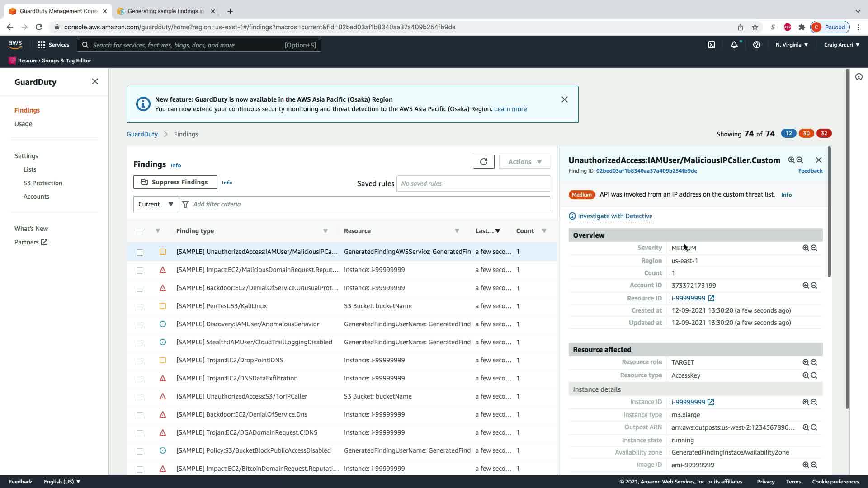
Task: Tick the Trojan:EC2/DropPoint!DNS row checkbox
Action: pyautogui.click(x=140, y=361)
